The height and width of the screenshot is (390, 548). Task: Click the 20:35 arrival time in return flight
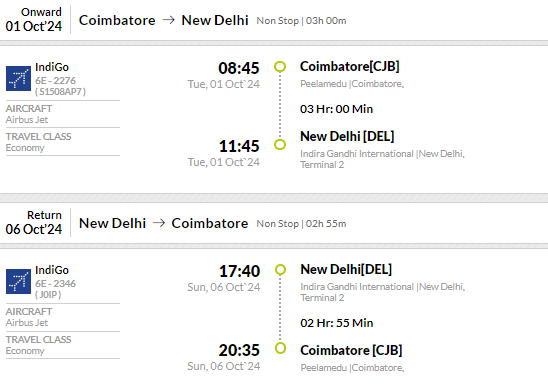(x=239, y=350)
